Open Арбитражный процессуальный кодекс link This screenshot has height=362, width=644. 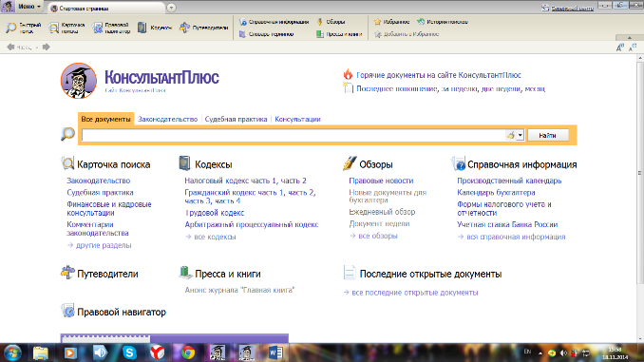pos(252,224)
